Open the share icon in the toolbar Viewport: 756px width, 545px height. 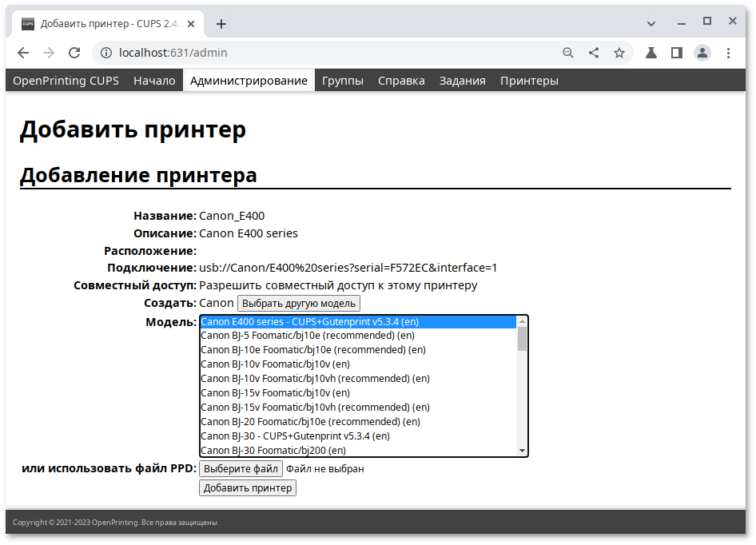(594, 52)
